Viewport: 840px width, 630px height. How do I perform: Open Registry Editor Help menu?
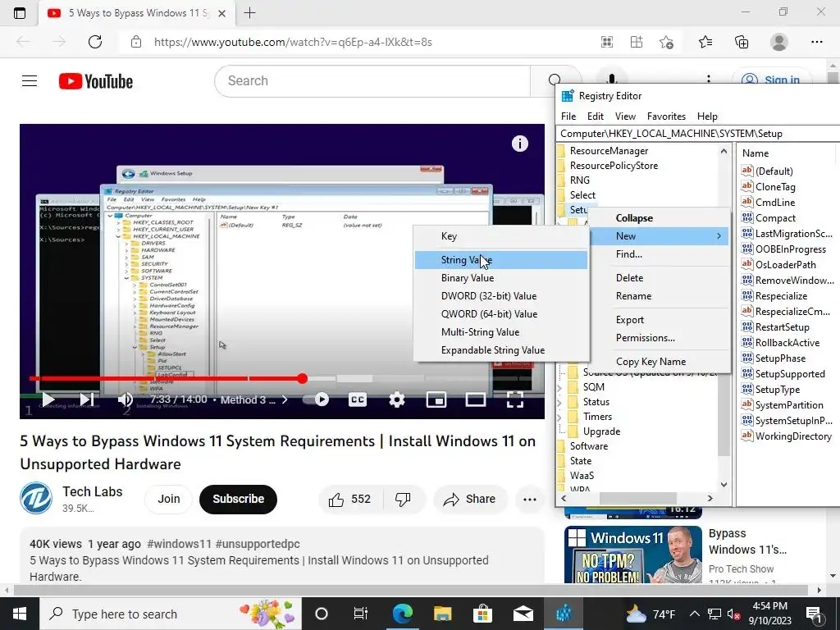coord(707,116)
